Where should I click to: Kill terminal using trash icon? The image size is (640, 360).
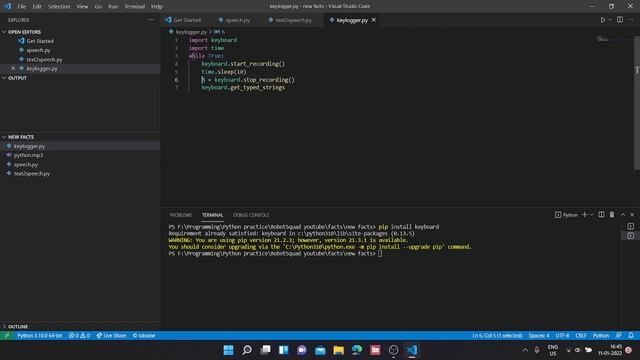click(612, 215)
